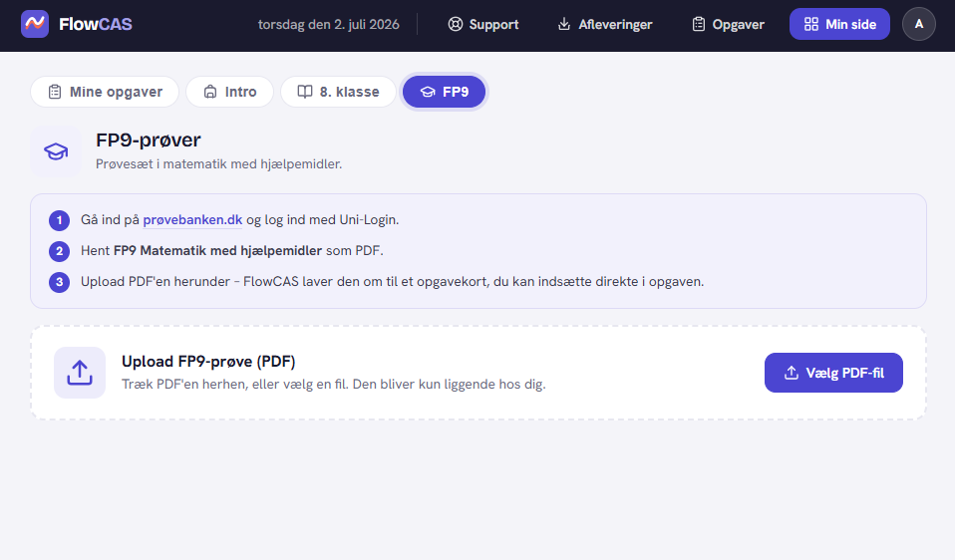Click the Min side grid icon
The height and width of the screenshot is (560, 955).
[x=811, y=24]
